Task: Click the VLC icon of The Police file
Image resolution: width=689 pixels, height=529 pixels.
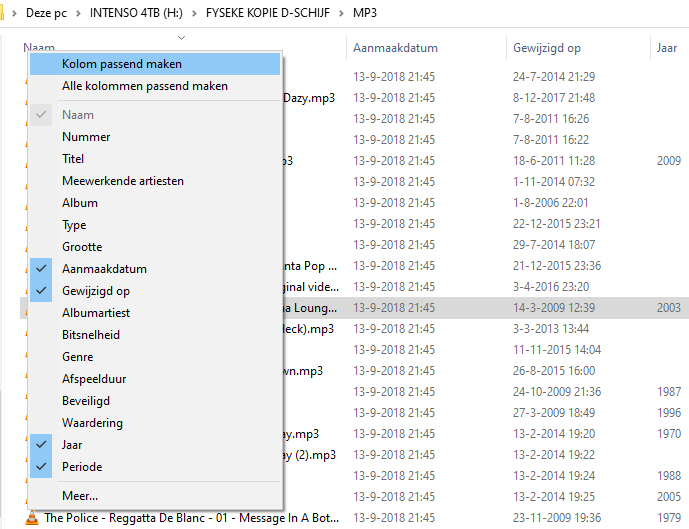Action: [32, 518]
